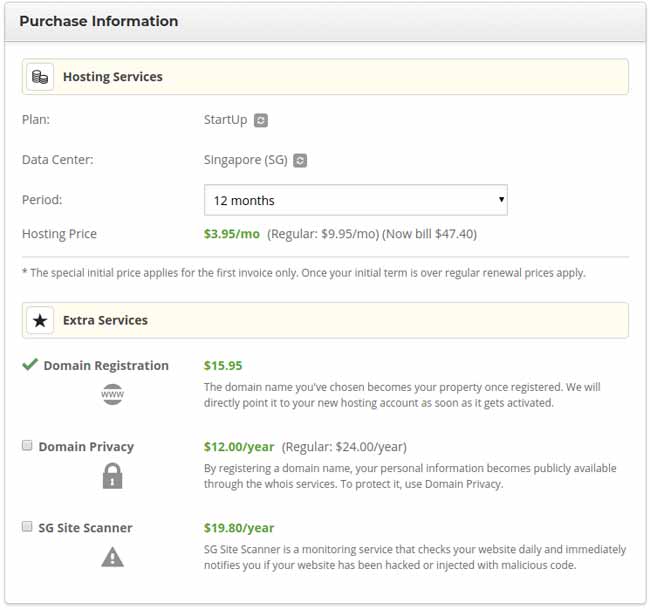Click the padlock icon under Domain Privacy
The width and height of the screenshot is (650, 610).
(112, 476)
